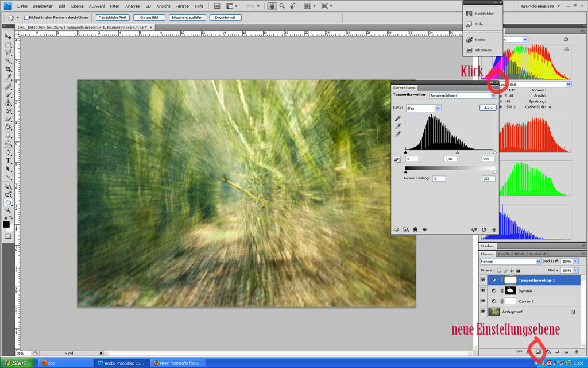Pick the black point eyedropper in Korrekturen

pyautogui.click(x=398, y=118)
